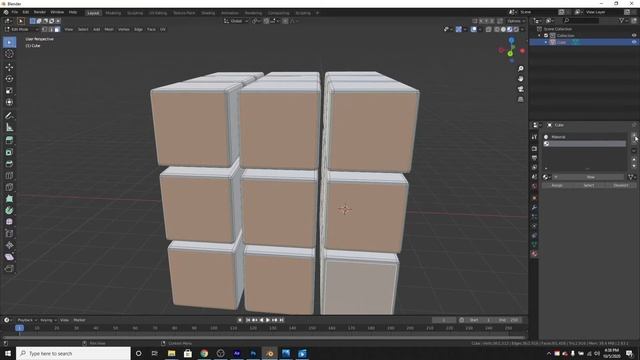This screenshot has height=360, width=640.
Task: Click the viewport zoom magnifier icon
Action: (x=520, y=69)
